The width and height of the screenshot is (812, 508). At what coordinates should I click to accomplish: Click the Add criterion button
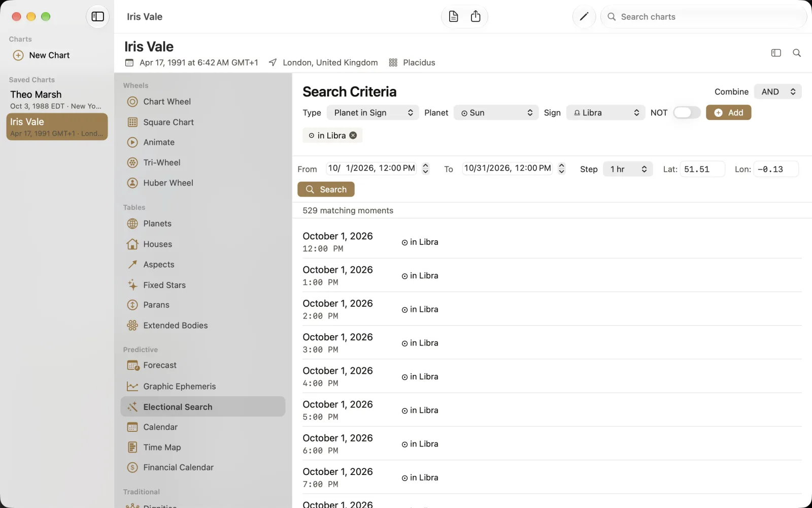728,113
